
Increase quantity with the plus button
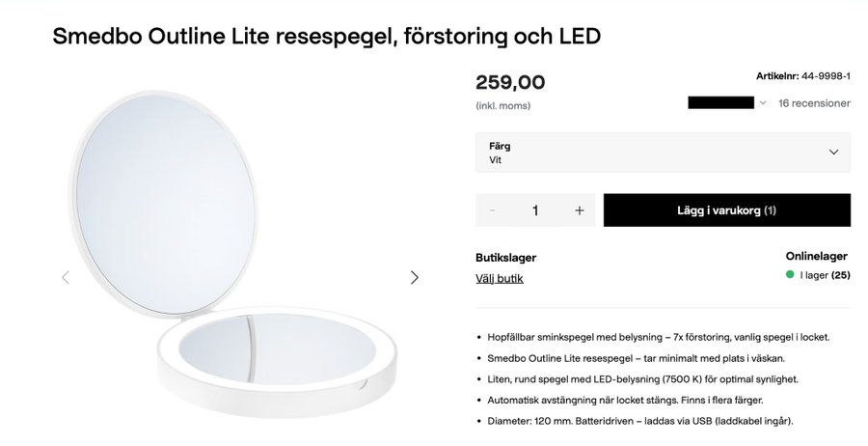click(x=580, y=210)
